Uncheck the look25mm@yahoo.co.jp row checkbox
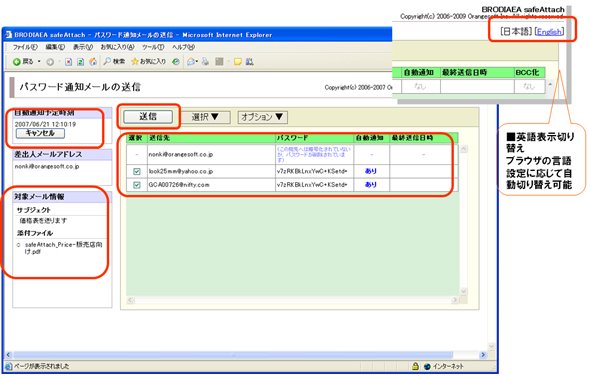 137,172
